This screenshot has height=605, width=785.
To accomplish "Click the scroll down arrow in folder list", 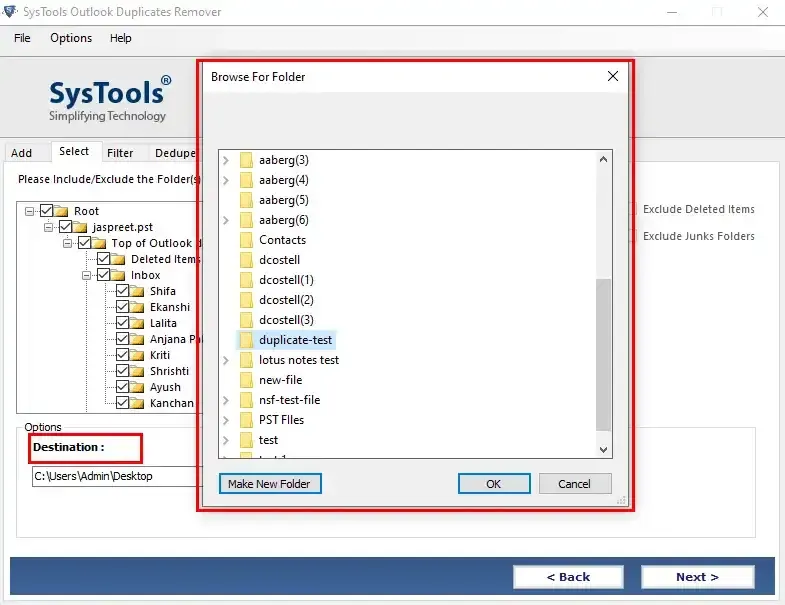I will [603, 450].
